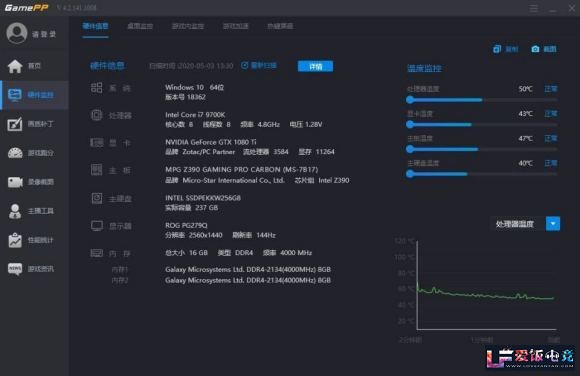Click the "NVIDIA GeForce GTX 1080 Ti" text
This screenshot has width=580, height=376.
(x=210, y=142)
